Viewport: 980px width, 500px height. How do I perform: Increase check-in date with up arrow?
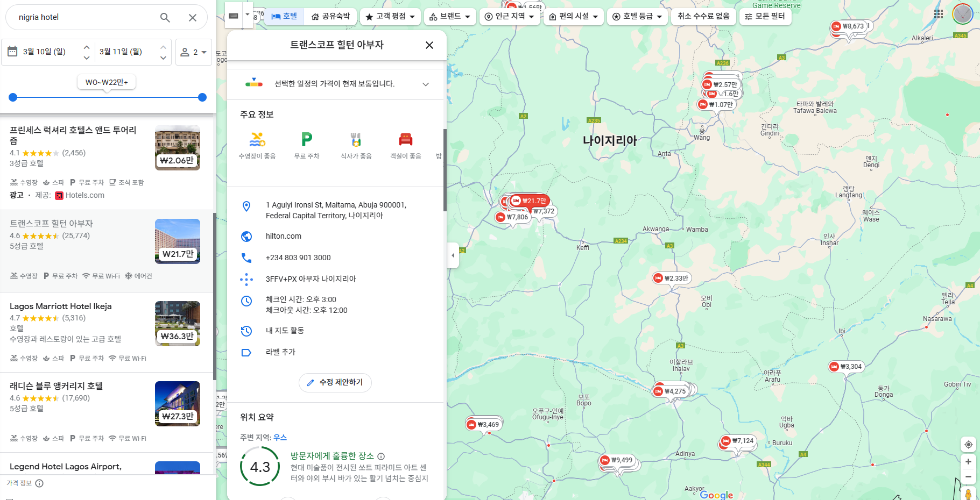point(87,47)
